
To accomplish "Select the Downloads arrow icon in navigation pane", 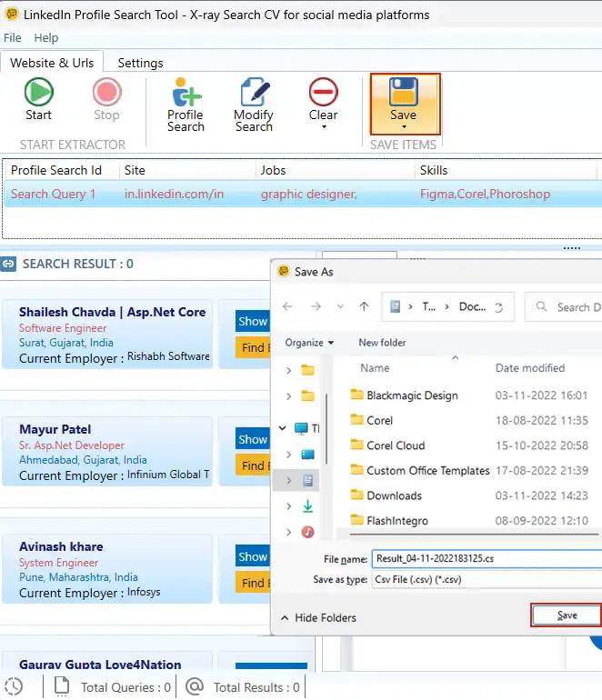I will (x=307, y=505).
